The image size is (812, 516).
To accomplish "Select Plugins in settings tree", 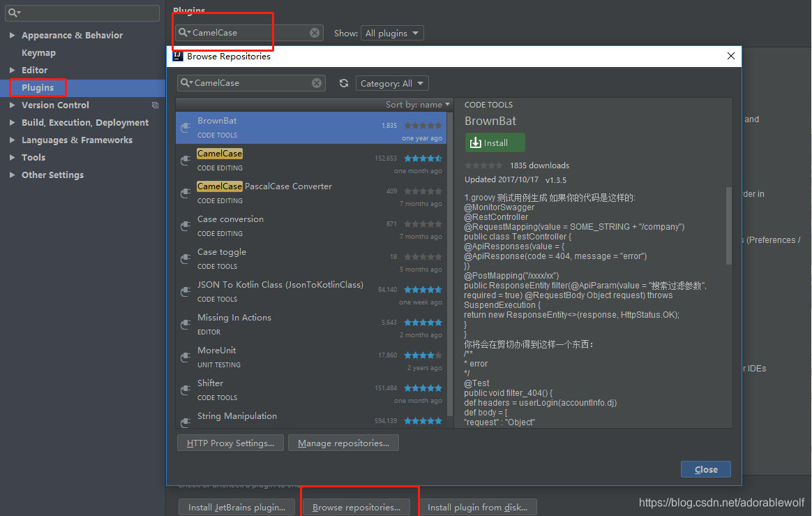I will (38, 88).
